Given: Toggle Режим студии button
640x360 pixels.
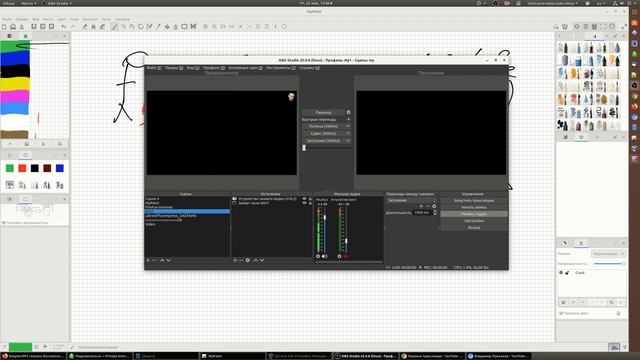Looking at the screenshot, I should (x=474, y=214).
